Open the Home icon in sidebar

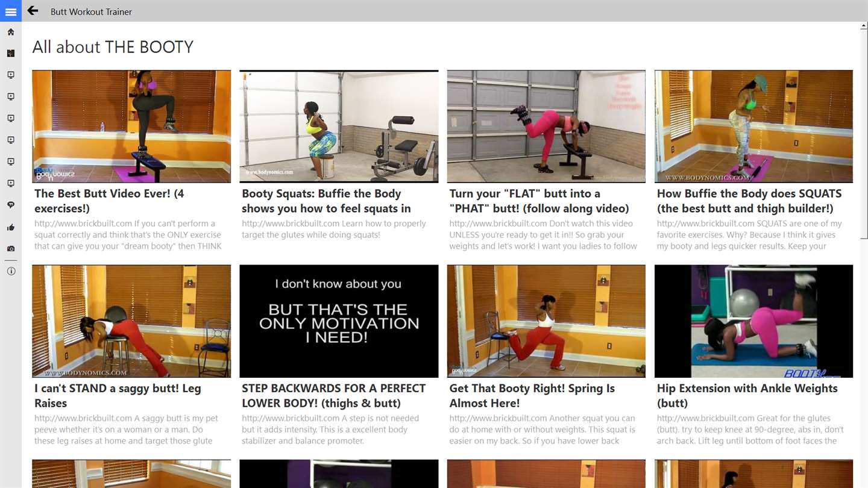click(x=11, y=32)
